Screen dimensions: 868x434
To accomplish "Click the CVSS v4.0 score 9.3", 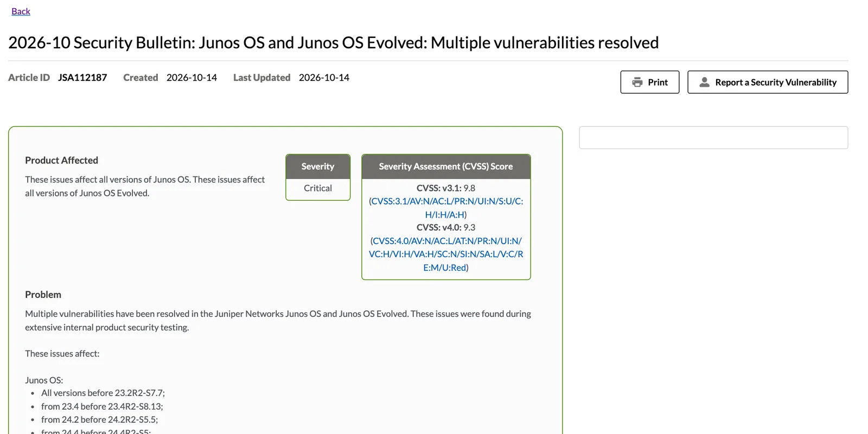I will [469, 227].
